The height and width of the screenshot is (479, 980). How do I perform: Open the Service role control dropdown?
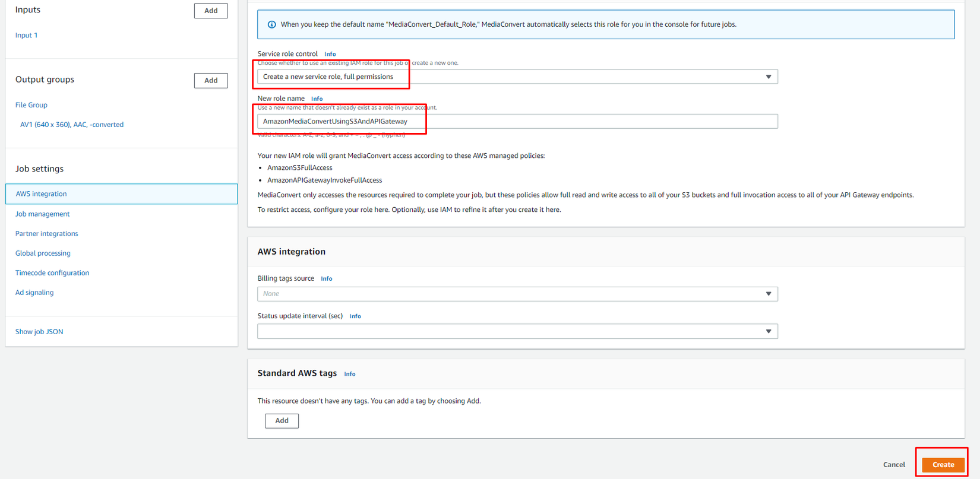point(517,77)
